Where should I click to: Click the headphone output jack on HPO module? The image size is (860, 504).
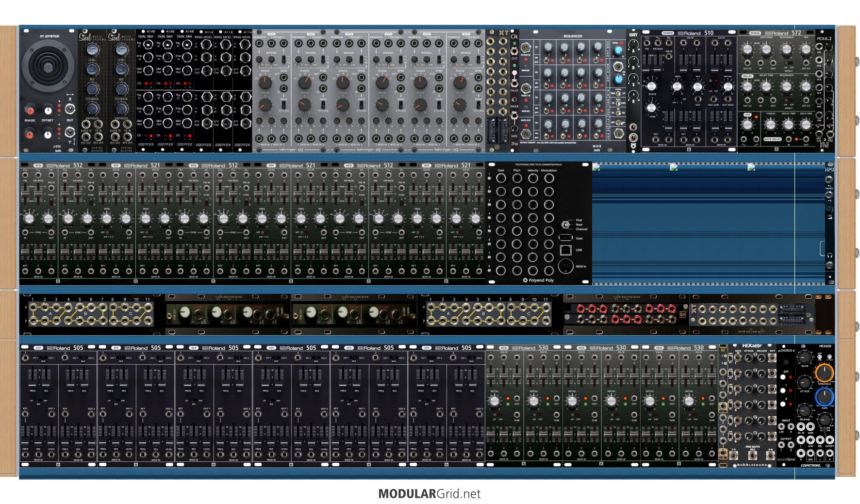[829, 265]
